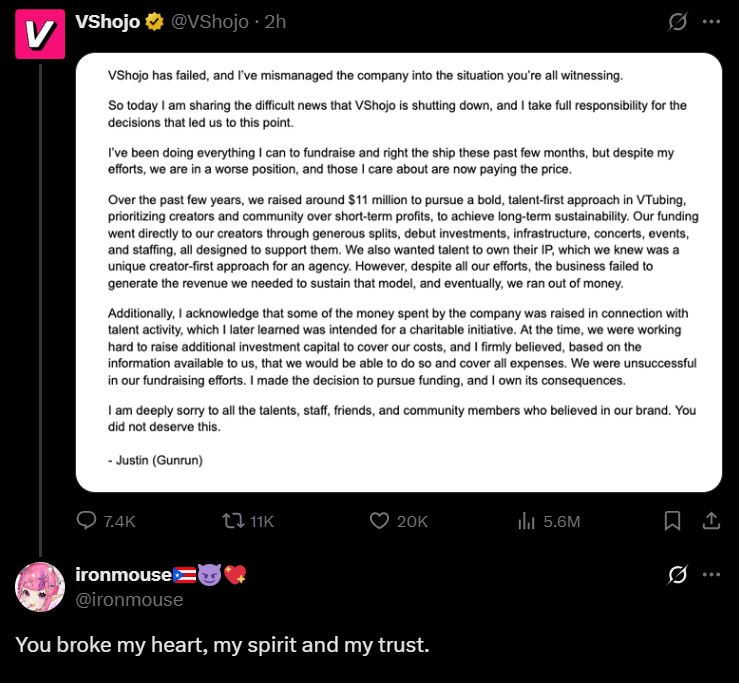Open ironmouse's profile picture
739x683 pixels.
point(40,586)
